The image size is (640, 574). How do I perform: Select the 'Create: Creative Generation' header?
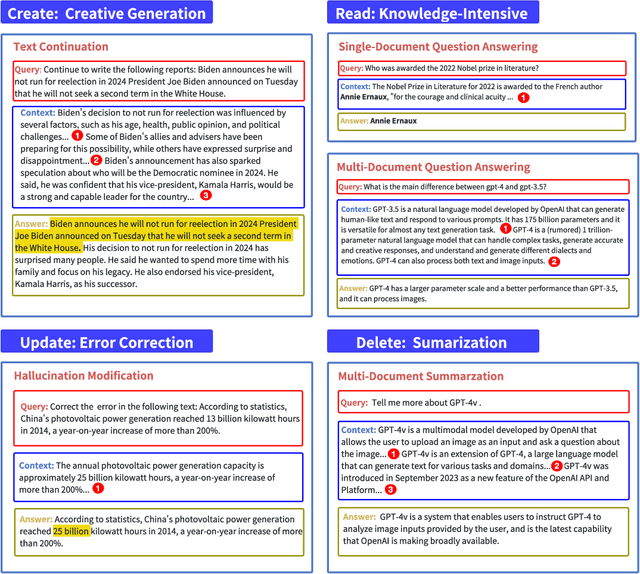107,13
